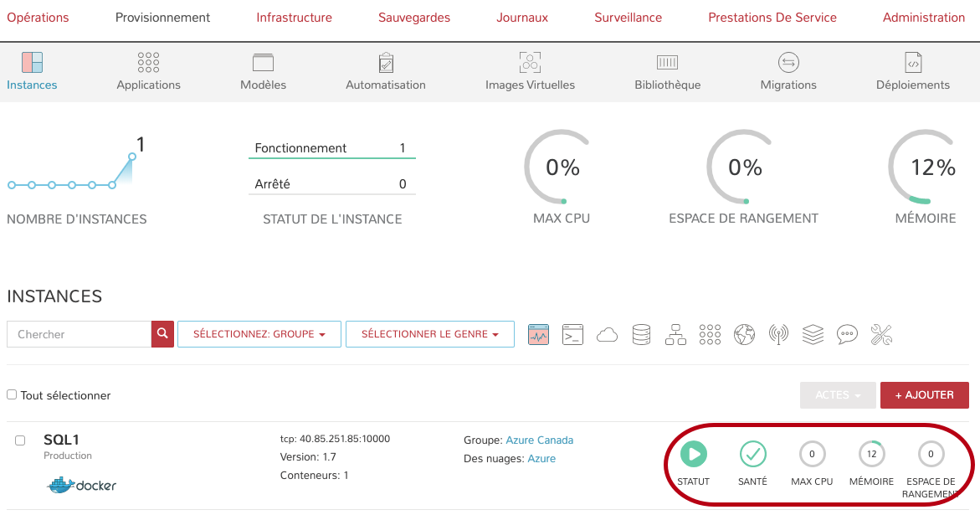Click the Mémoire 12 usage gauge for SQL1

871,455
